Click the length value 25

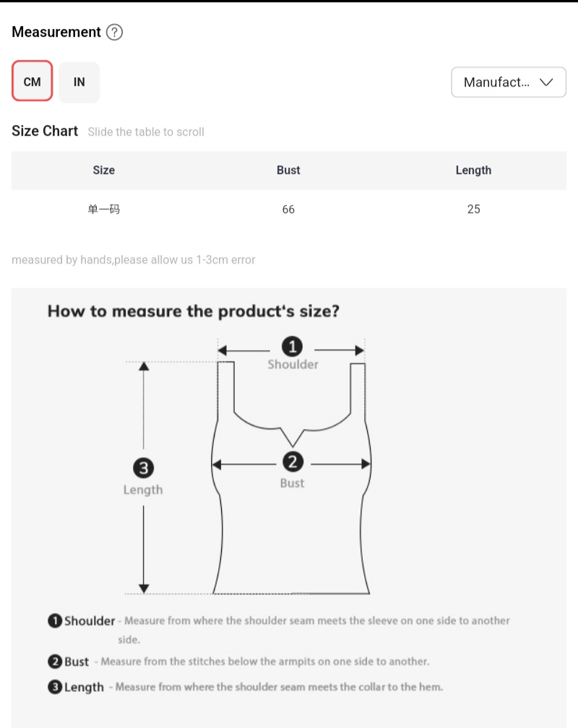tap(473, 209)
